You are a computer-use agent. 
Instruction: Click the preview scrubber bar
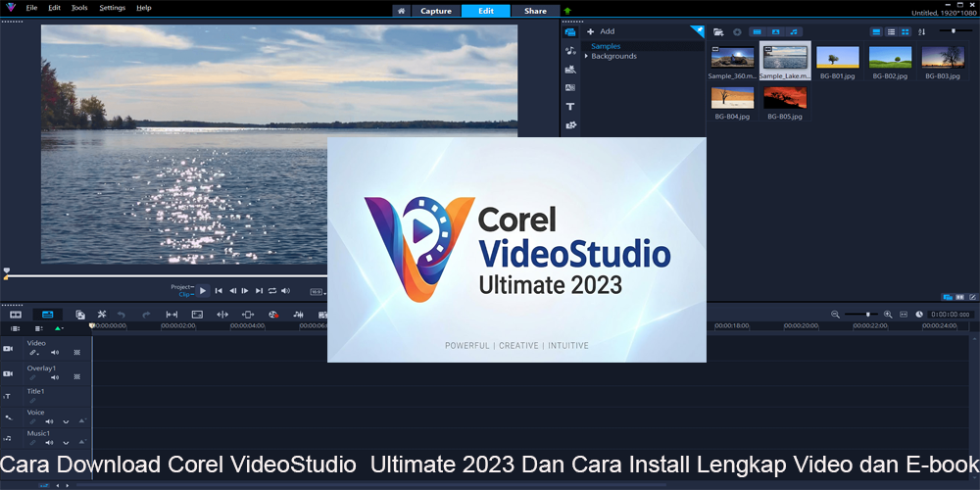point(167,275)
